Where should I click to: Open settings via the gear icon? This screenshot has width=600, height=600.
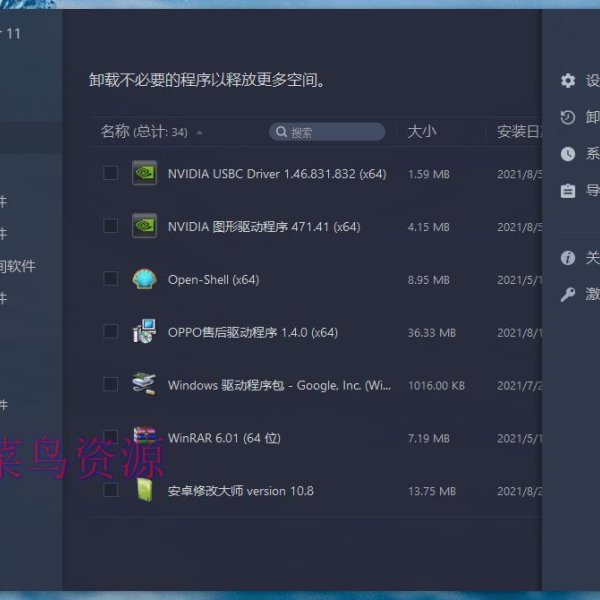(568, 81)
